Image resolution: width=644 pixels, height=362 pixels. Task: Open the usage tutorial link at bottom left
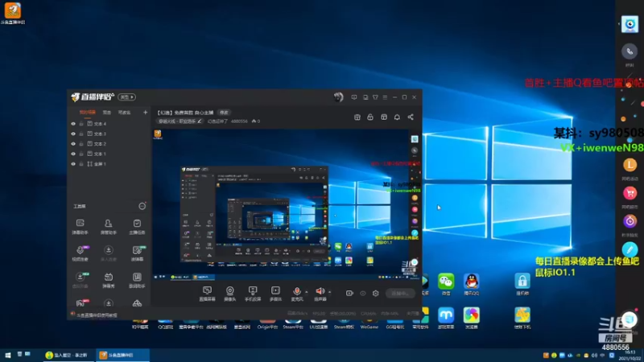point(97,315)
